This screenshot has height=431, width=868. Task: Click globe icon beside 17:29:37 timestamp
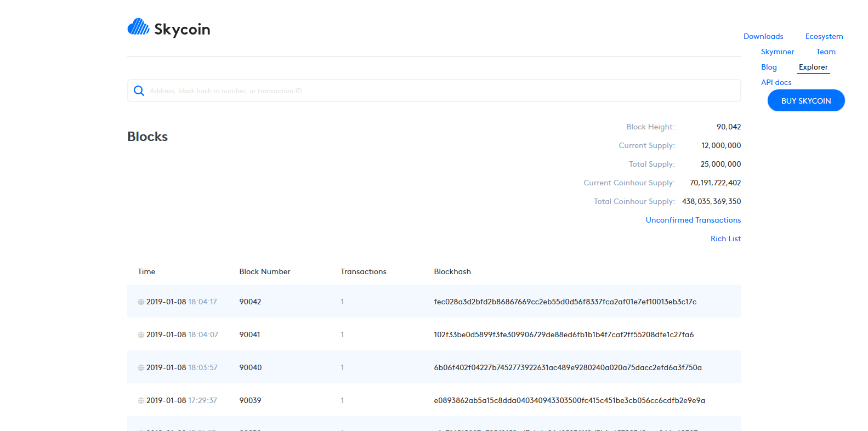tap(141, 401)
